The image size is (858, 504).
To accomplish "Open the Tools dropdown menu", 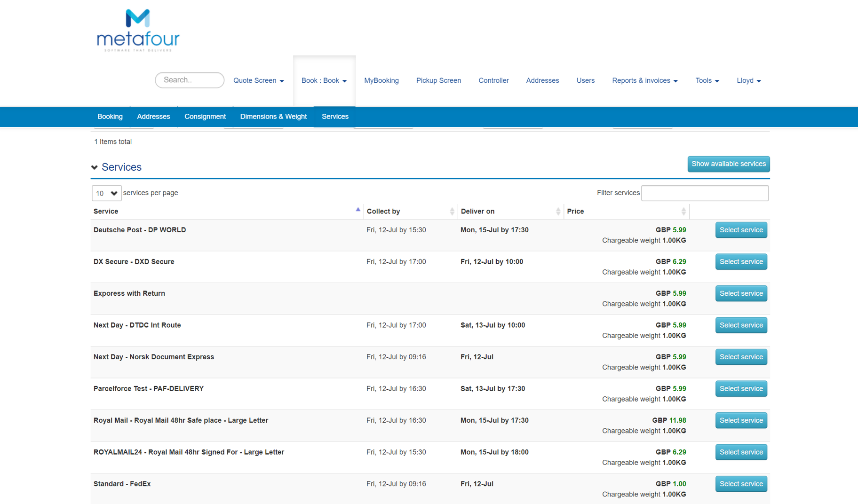I will pos(707,80).
